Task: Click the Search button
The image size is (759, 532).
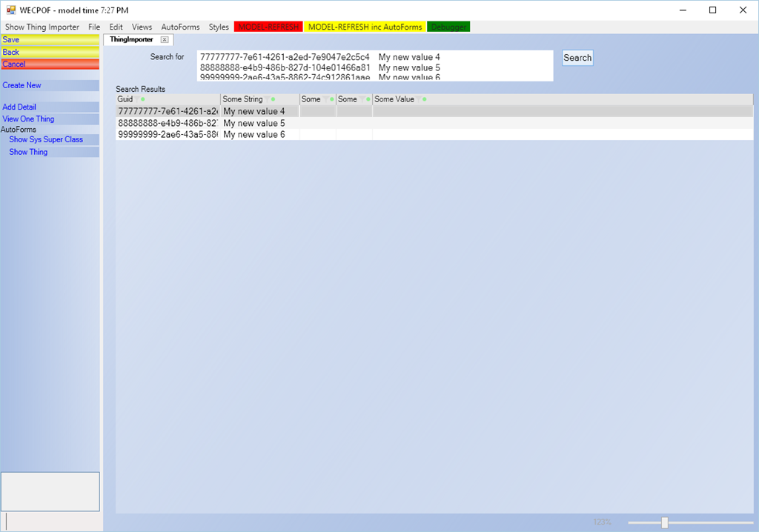Action: coord(577,58)
